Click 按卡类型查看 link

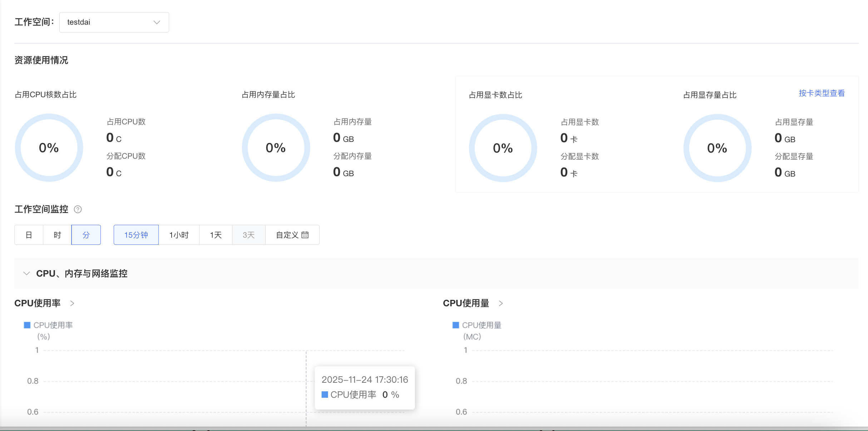(822, 93)
